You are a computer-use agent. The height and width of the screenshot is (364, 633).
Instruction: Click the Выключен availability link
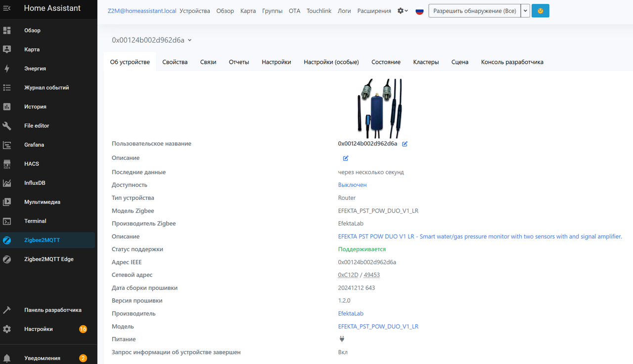click(352, 185)
